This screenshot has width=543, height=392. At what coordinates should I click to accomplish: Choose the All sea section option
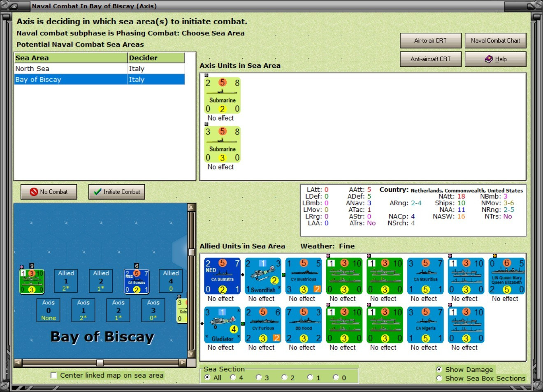[207, 377]
